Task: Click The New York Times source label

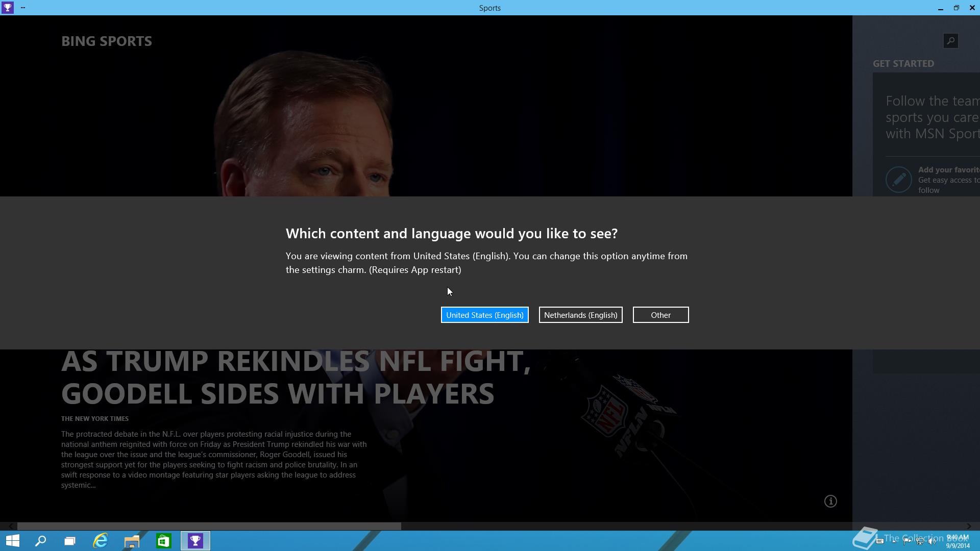Action: (x=95, y=418)
